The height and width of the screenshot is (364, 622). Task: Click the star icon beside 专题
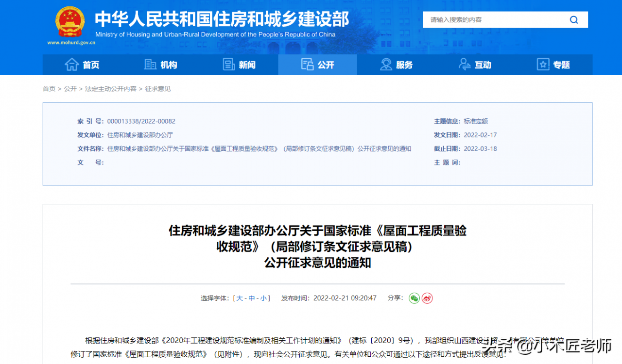tap(543, 65)
